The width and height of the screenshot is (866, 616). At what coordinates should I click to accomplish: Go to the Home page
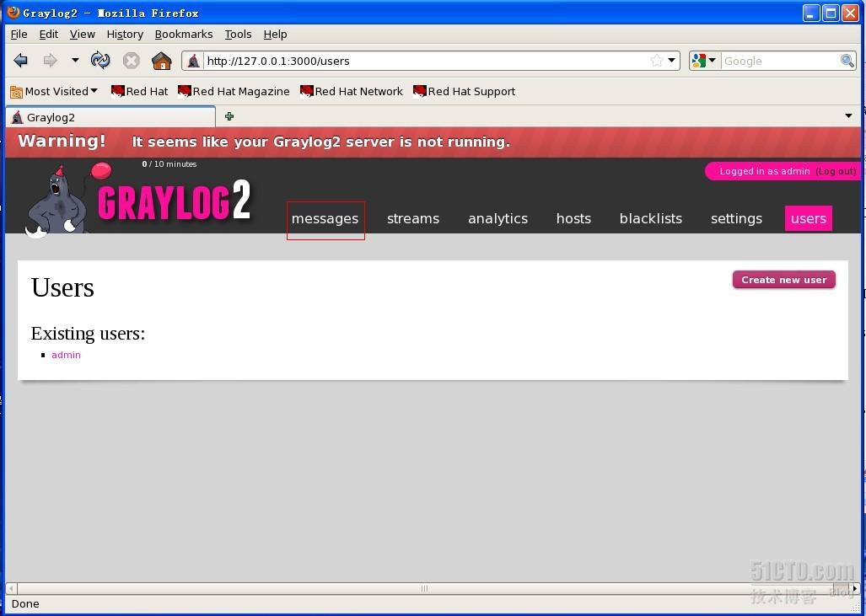tap(162, 60)
